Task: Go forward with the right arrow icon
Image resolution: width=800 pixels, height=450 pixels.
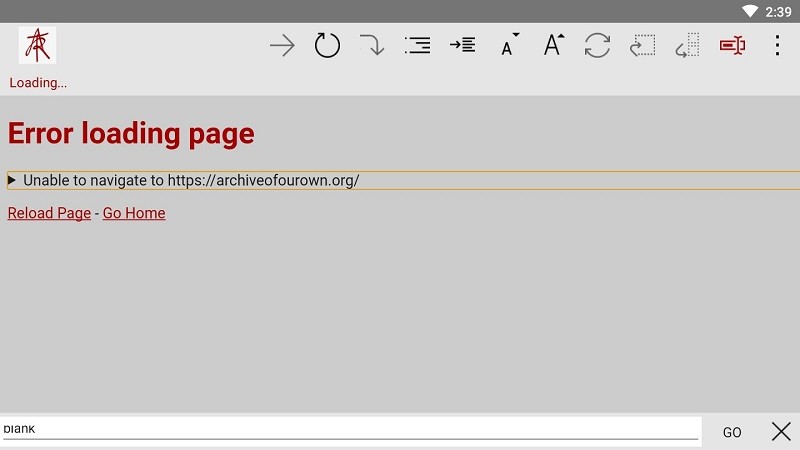Action: (282, 45)
